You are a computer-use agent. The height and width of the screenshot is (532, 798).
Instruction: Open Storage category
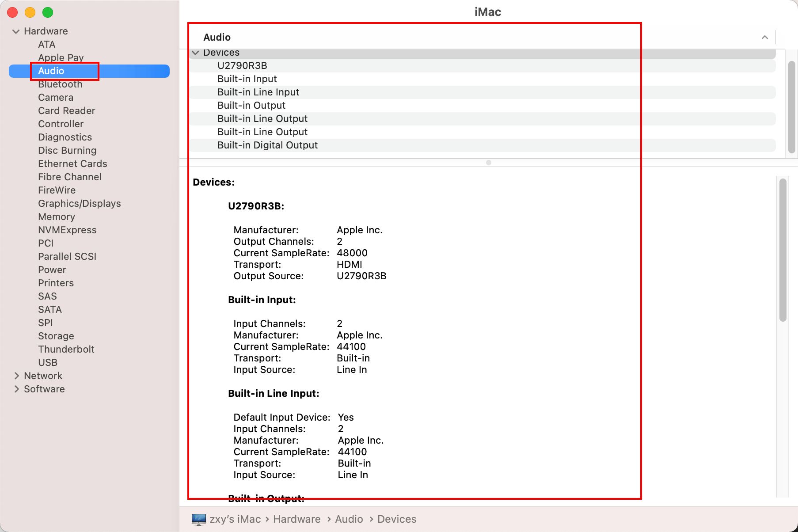56,336
